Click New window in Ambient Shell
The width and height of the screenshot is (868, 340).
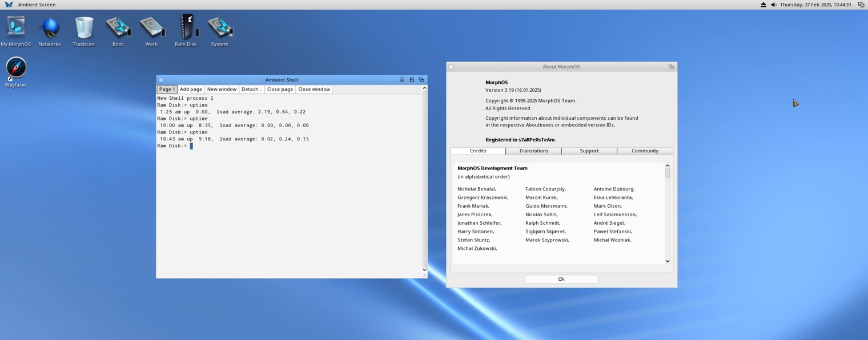(222, 90)
